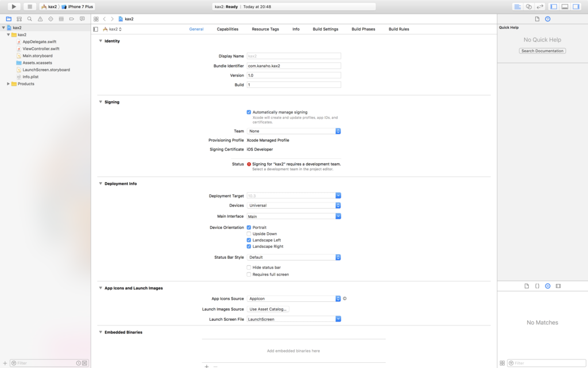The height and width of the screenshot is (368, 588).
Task: Go back in editor history
Action: [105, 19]
